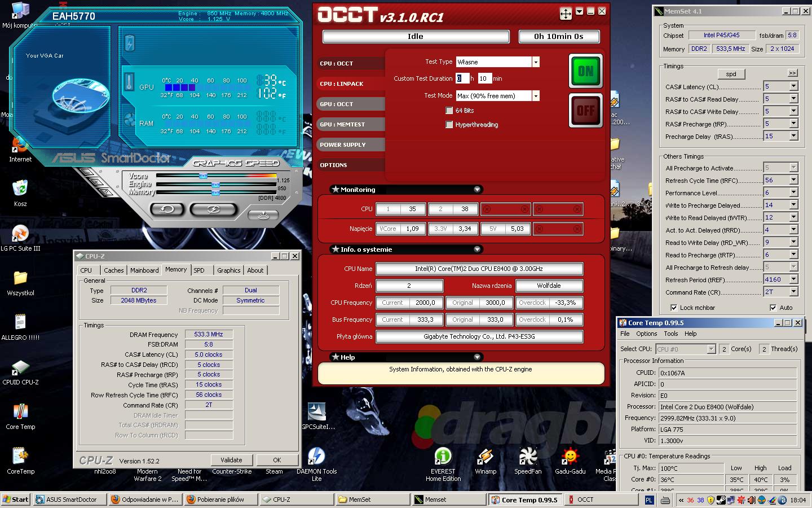The height and width of the screenshot is (508, 812).
Task: Click the Custom Test Duration minutes field
Action: click(x=485, y=78)
